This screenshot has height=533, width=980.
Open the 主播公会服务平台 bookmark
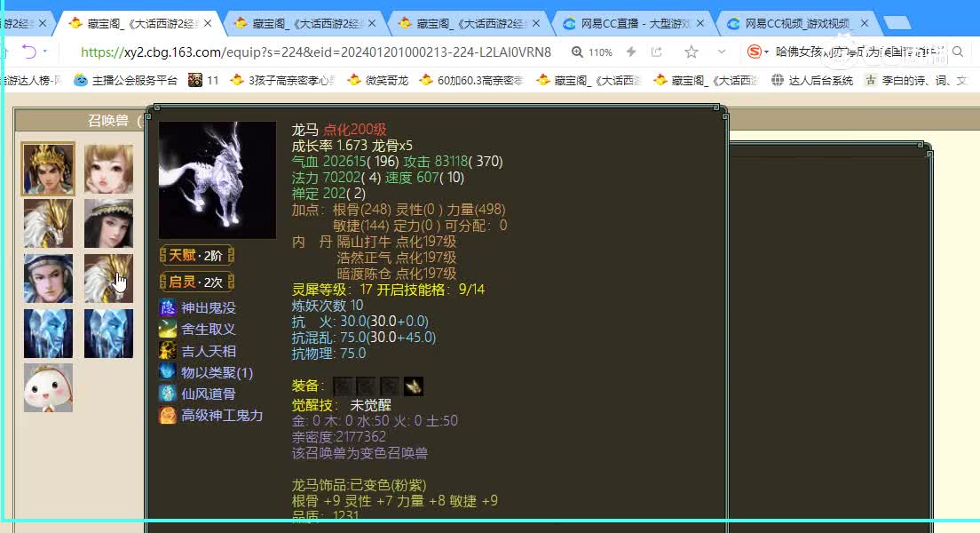coord(126,80)
